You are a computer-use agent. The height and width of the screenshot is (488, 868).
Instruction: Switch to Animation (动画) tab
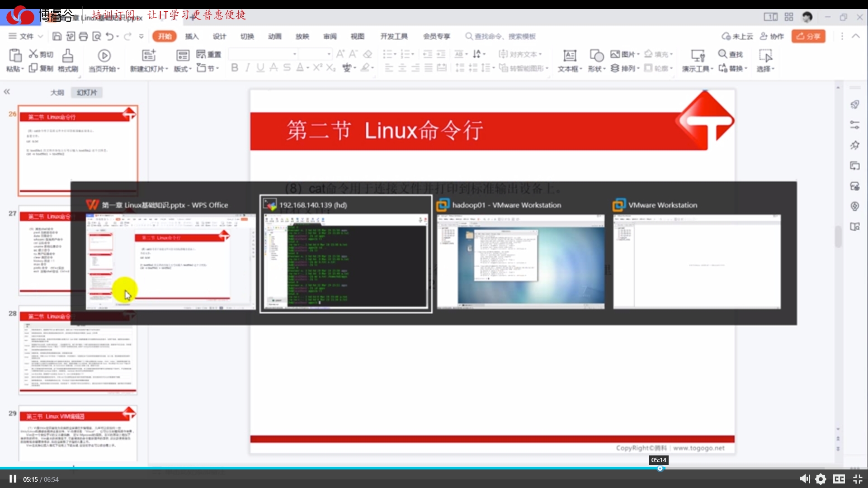(274, 36)
